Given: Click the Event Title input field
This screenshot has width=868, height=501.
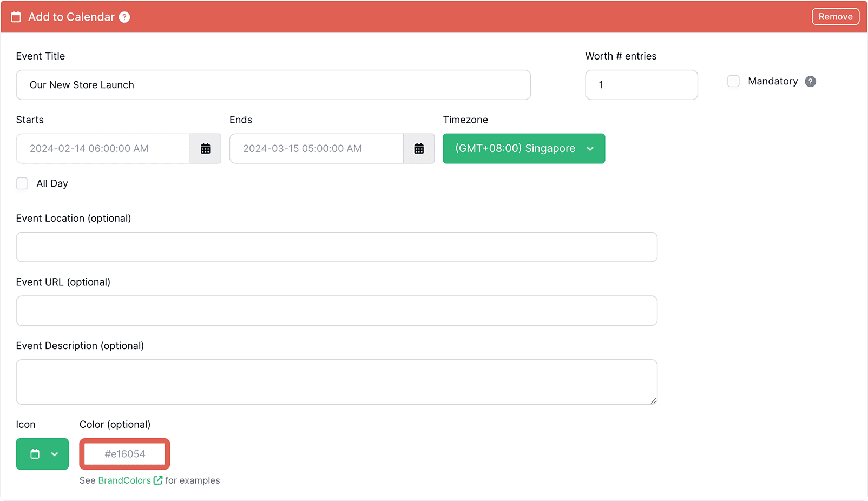Looking at the screenshot, I should (x=273, y=84).
